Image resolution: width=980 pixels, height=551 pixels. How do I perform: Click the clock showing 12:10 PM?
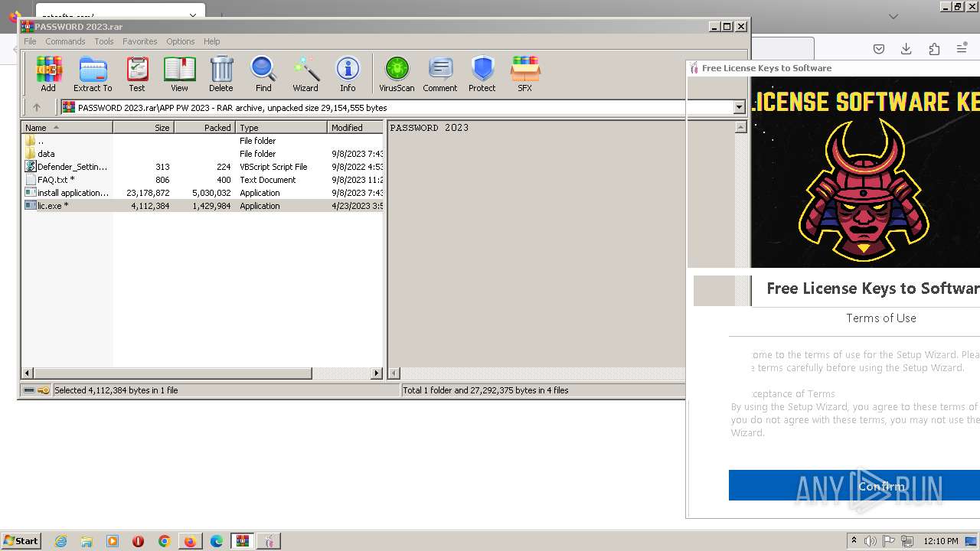941,541
